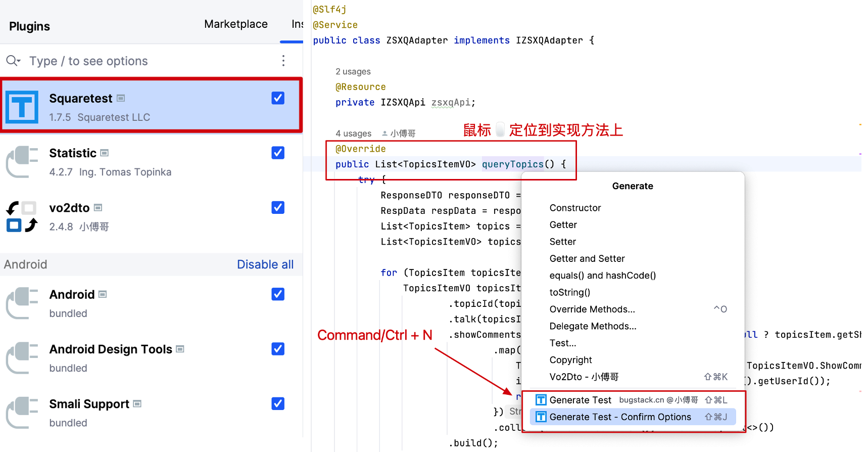
Task: Click the author icon next to 小傅哥 code hint
Action: (384, 133)
